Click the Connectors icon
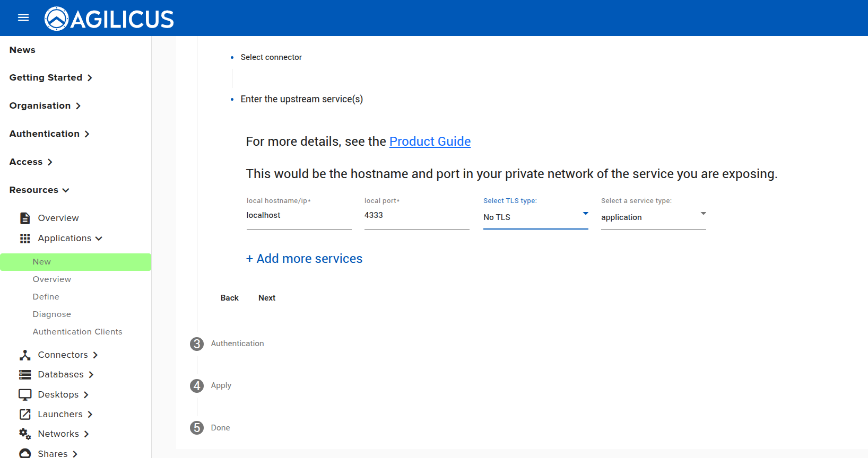Viewport: 868px width, 458px height. pyautogui.click(x=25, y=355)
